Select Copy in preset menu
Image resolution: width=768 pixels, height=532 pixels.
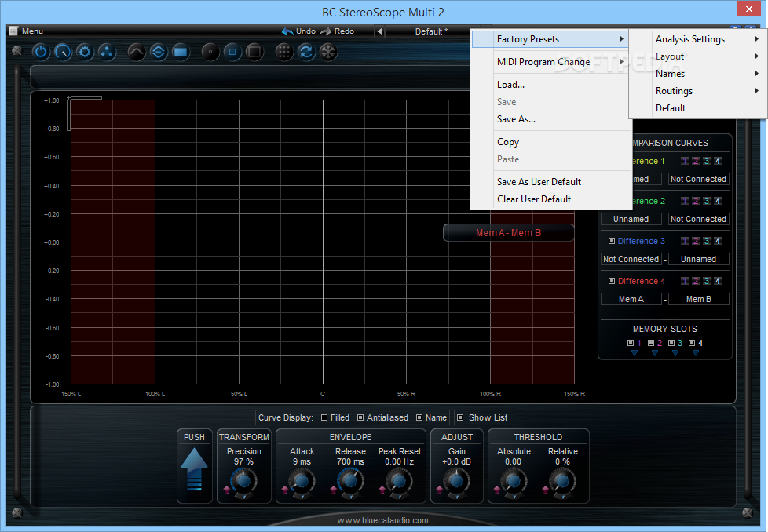tap(550, 142)
